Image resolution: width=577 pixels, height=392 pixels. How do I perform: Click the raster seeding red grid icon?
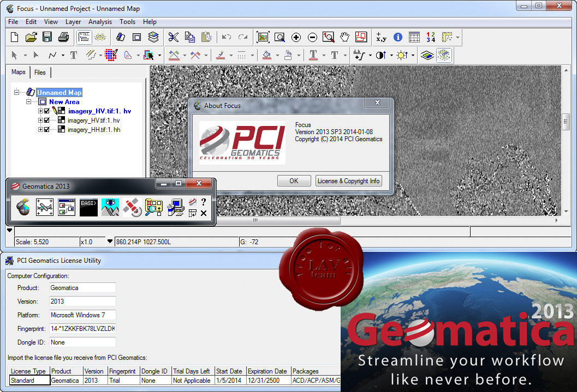(111, 56)
